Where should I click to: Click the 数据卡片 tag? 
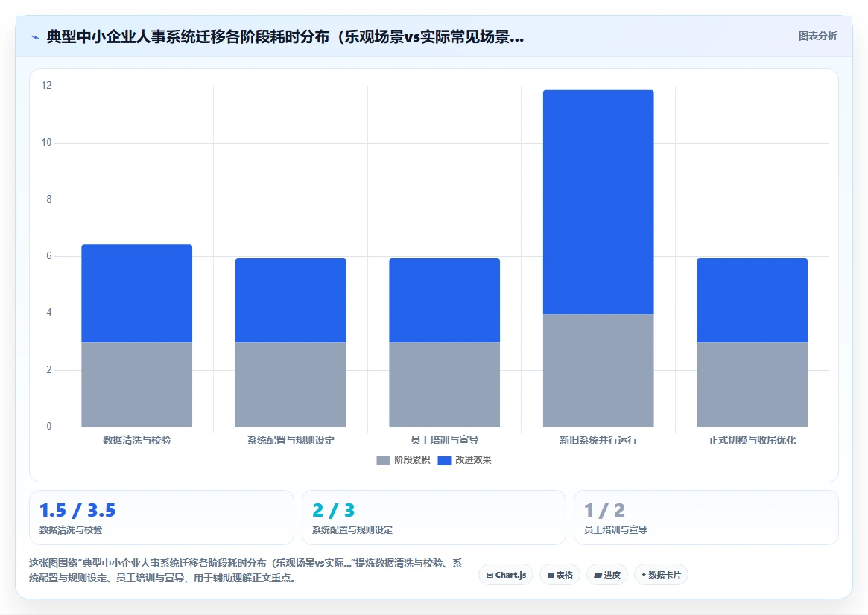click(661, 575)
